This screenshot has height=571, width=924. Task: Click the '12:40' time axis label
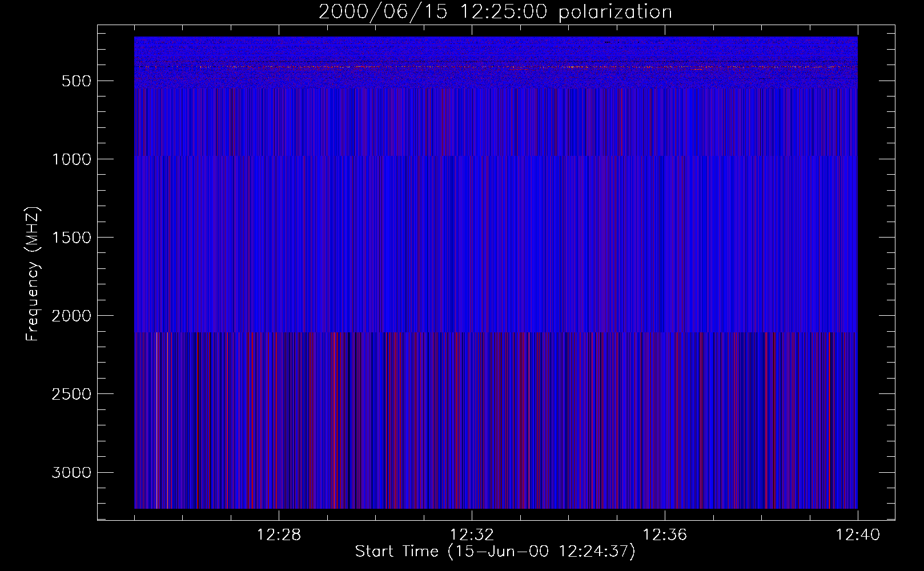coord(858,535)
